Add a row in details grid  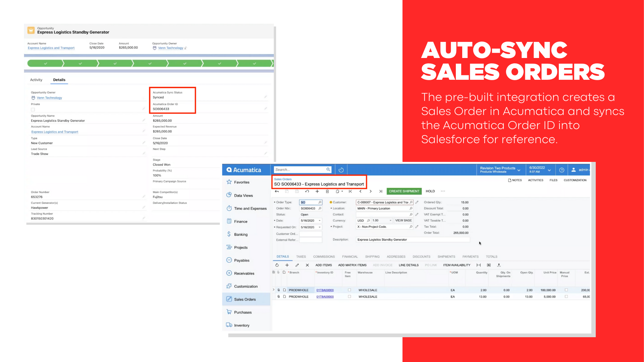pyautogui.click(x=287, y=265)
